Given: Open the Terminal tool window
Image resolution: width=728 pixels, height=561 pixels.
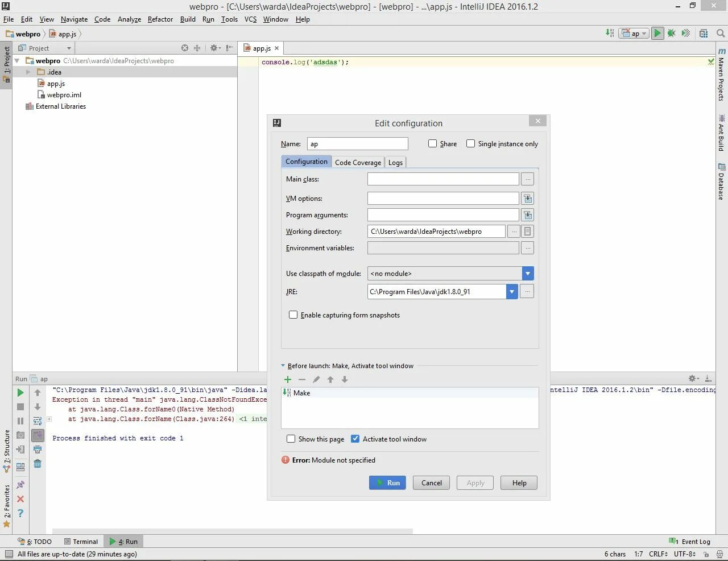Looking at the screenshot, I should [x=81, y=542].
